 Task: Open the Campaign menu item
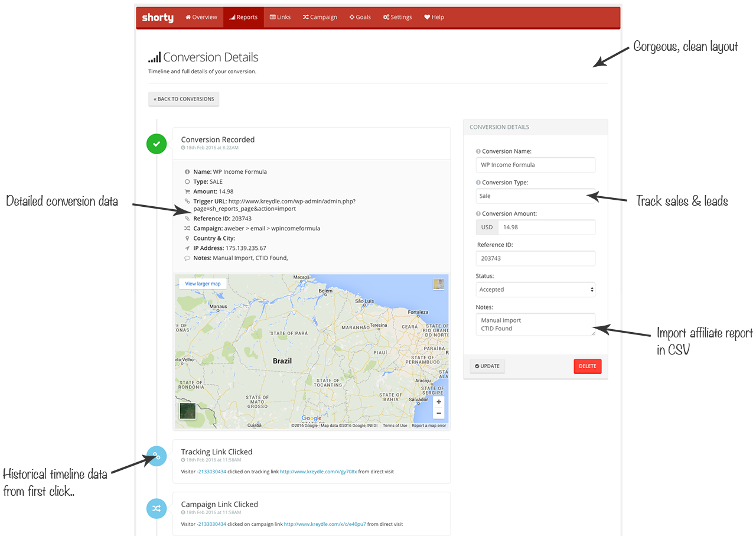320,17
